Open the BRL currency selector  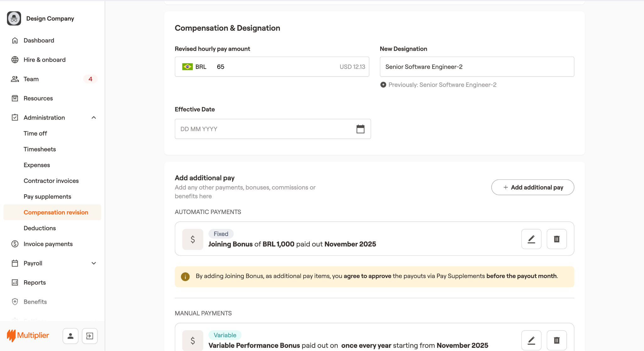click(x=194, y=67)
